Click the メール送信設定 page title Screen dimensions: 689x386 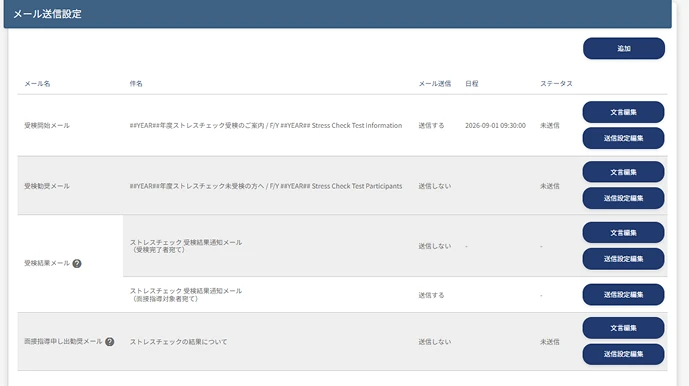coord(47,14)
